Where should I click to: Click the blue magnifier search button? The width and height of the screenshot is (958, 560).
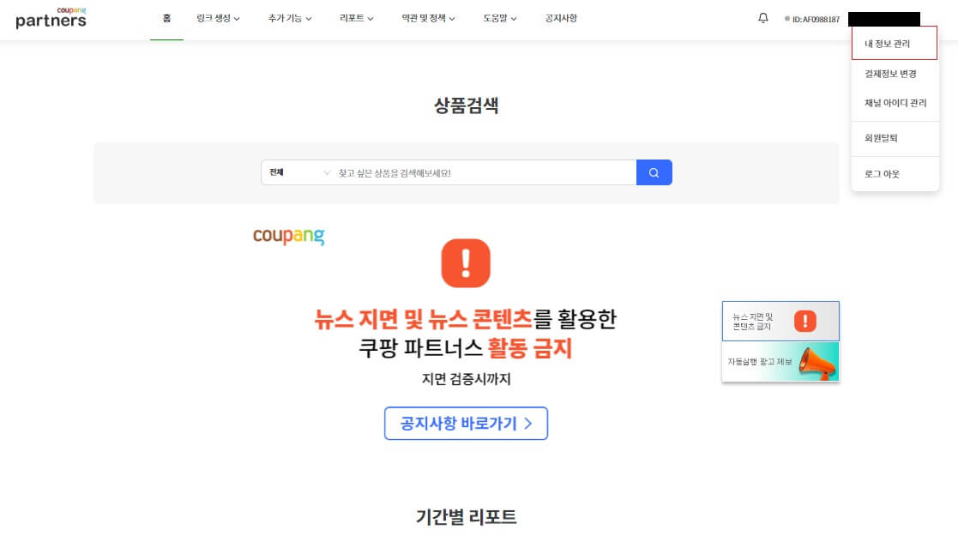point(654,173)
